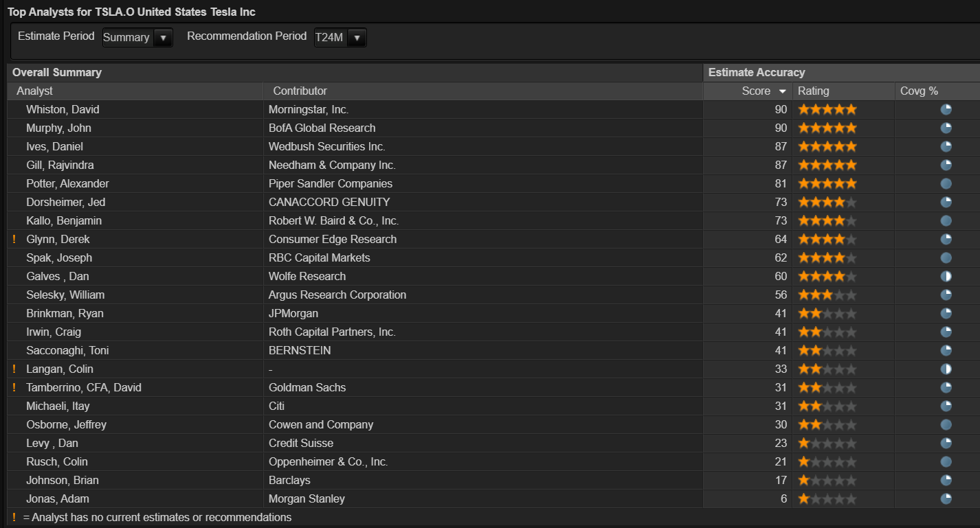Select analyst Kallo, Benjamin
This screenshot has height=528, width=980.
[x=65, y=220]
